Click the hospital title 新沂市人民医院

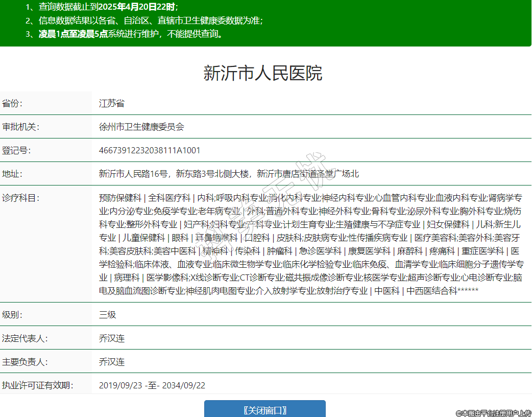(x=263, y=73)
